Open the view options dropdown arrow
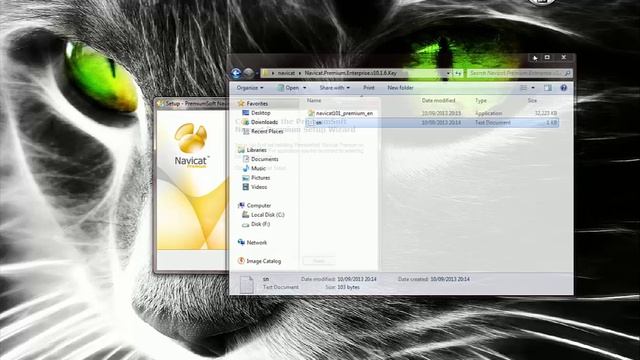 pos(533,88)
